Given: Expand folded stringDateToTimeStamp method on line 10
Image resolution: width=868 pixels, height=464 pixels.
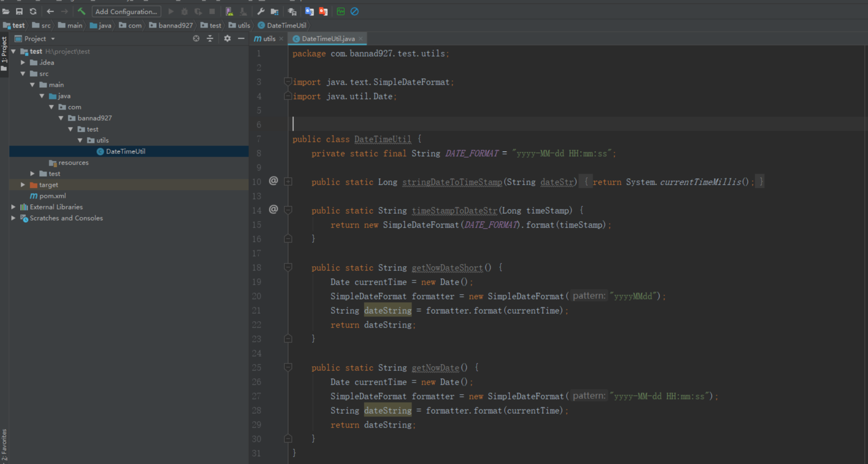Looking at the screenshot, I should (288, 181).
